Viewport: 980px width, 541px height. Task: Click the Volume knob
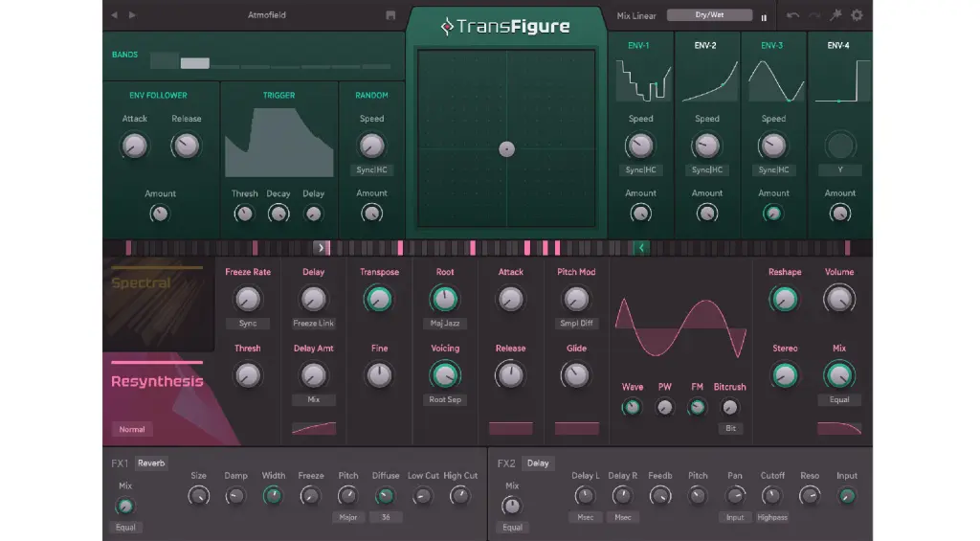click(x=838, y=300)
